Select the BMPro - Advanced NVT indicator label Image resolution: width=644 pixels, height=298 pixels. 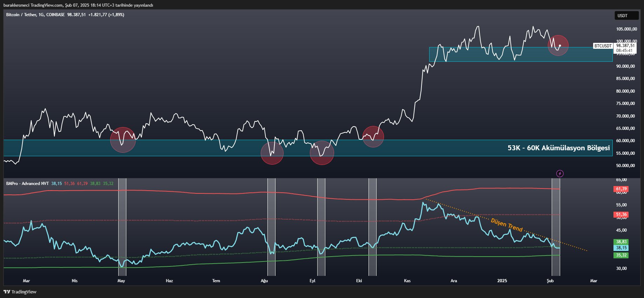pyautogui.click(x=27, y=184)
